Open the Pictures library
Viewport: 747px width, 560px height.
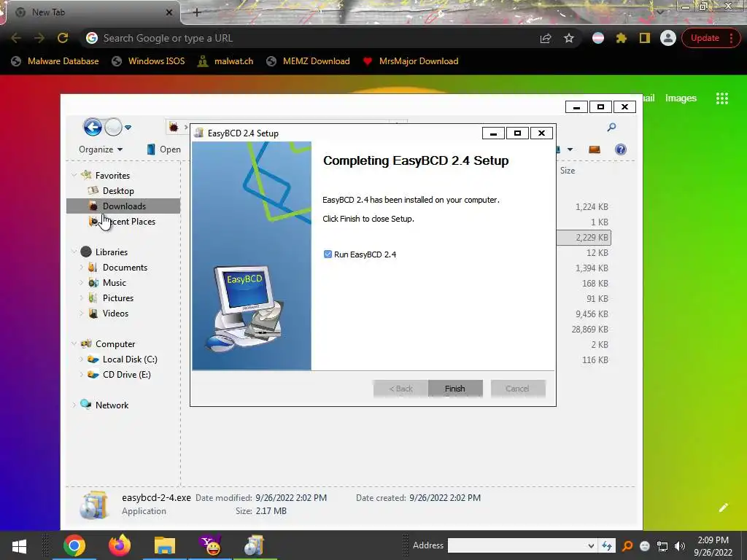(x=118, y=298)
